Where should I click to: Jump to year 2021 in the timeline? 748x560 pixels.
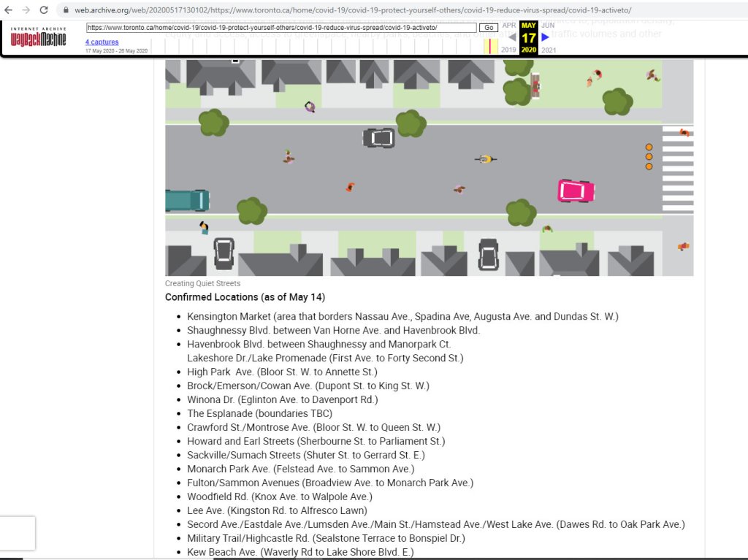pyautogui.click(x=548, y=50)
